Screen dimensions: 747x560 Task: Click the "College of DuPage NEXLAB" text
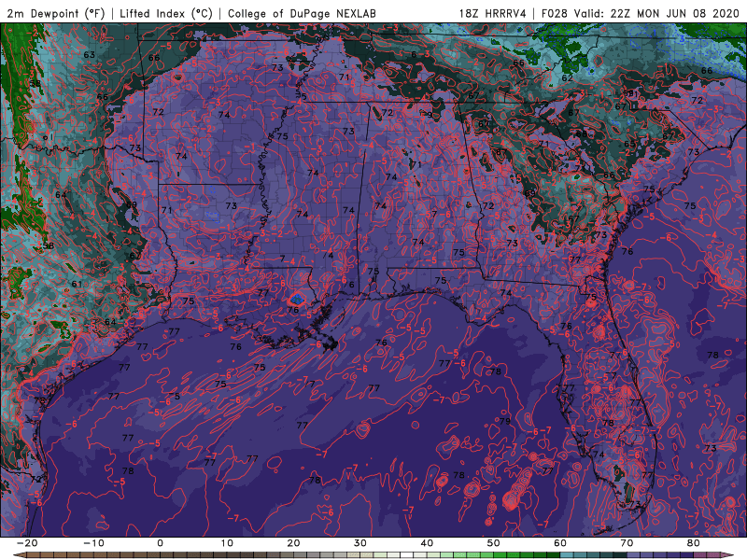[302, 14]
